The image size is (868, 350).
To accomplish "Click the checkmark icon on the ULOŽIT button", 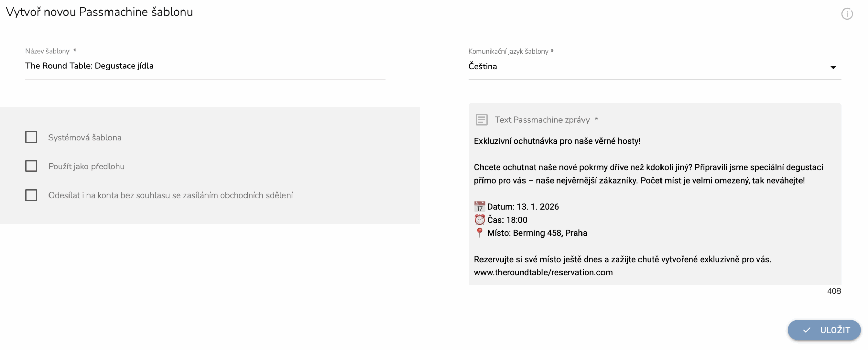I will point(807,330).
